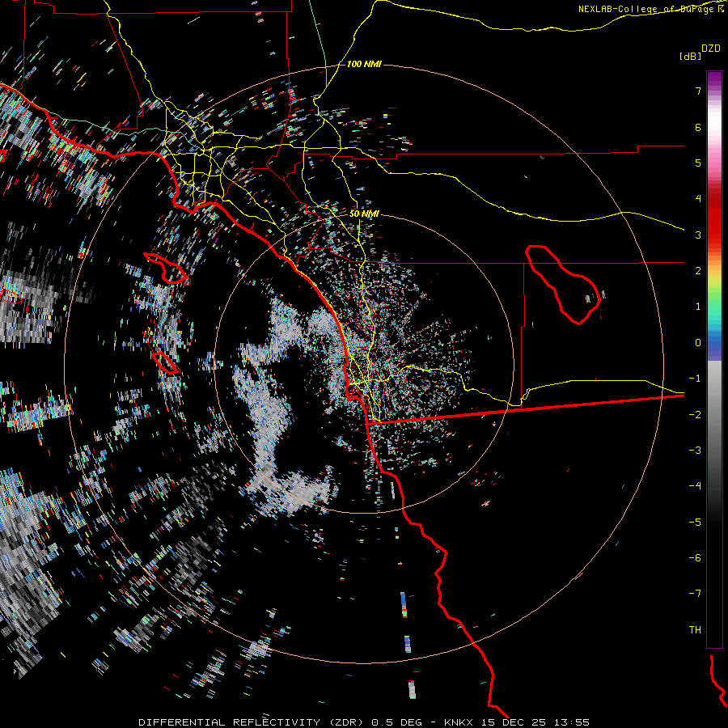The image size is (728, 728).
Task: Click the -4 dB tick label on the scale
Action: pos(695,486)
